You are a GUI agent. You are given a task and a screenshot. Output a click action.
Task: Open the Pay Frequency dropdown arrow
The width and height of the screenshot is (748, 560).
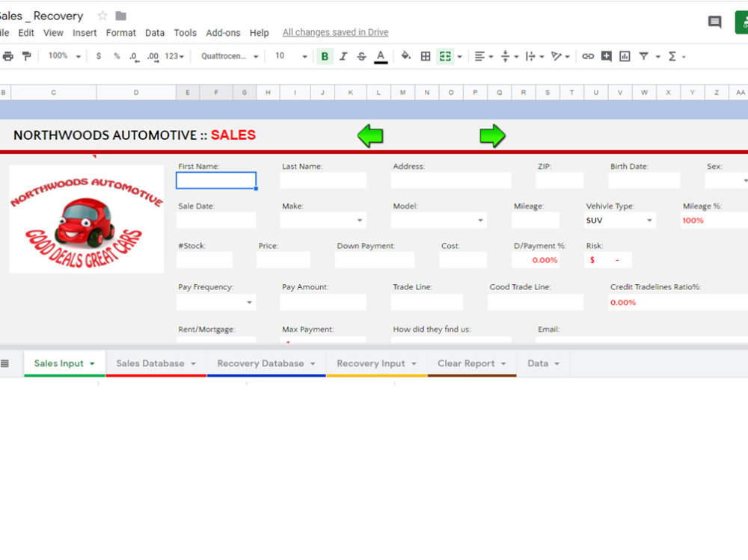tap(249, 302)
